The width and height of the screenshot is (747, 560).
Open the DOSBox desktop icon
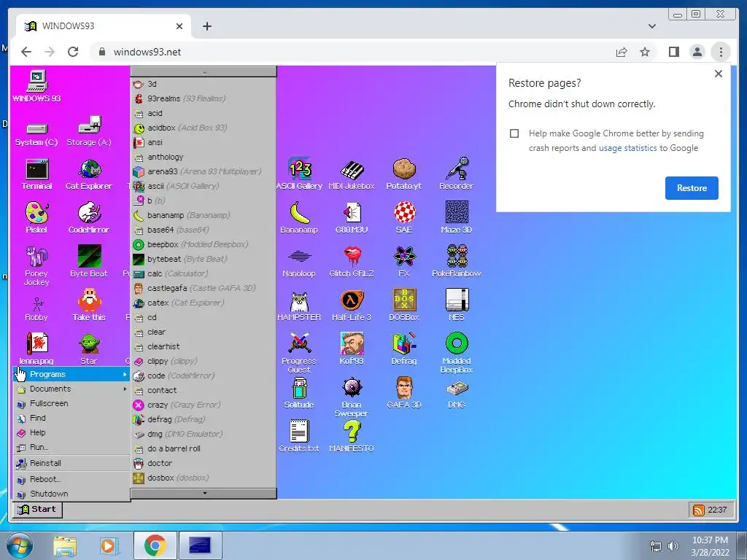click(x=404, y=306)
